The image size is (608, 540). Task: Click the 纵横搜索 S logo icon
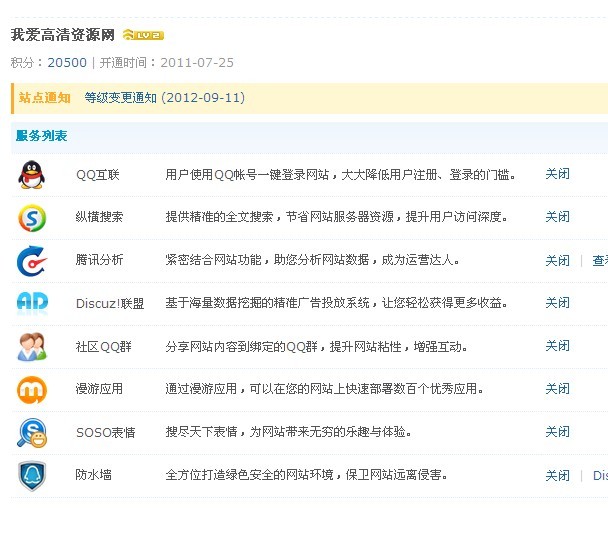pyautogui.click(x=32, y=218)
